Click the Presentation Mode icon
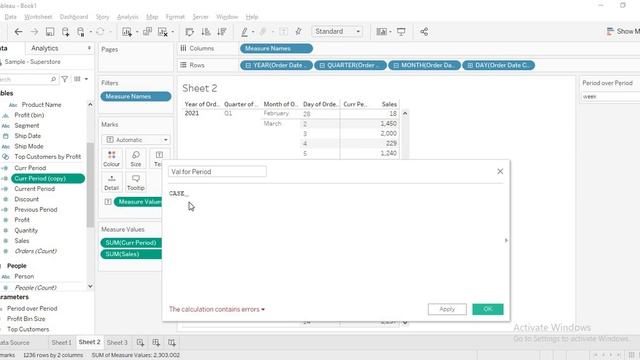 [401, 32]
